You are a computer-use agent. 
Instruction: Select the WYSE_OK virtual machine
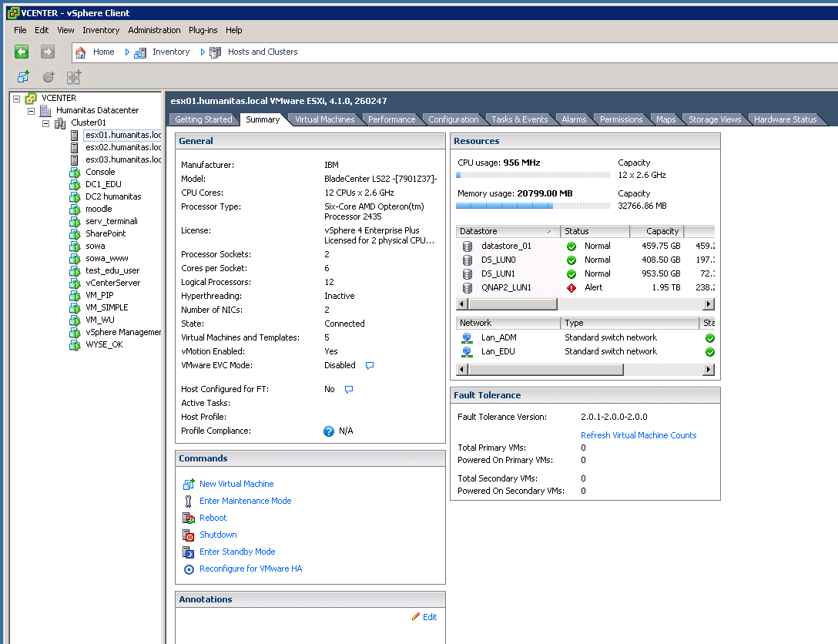104,344
